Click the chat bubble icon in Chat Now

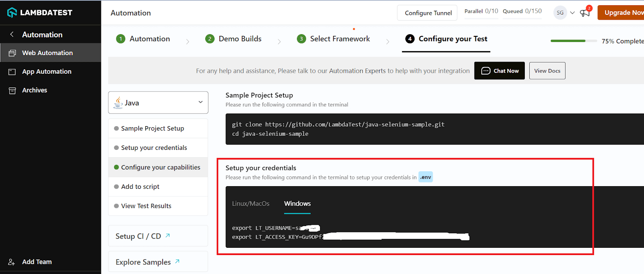(x=486, y=71)
